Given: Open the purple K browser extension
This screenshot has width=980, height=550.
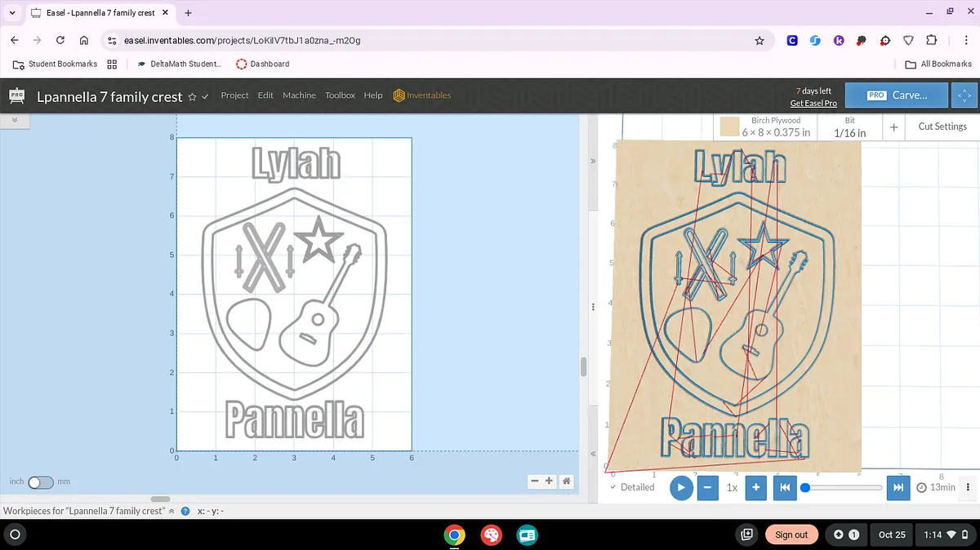Looking at the screenshot, I should click(x=839, y=40).
